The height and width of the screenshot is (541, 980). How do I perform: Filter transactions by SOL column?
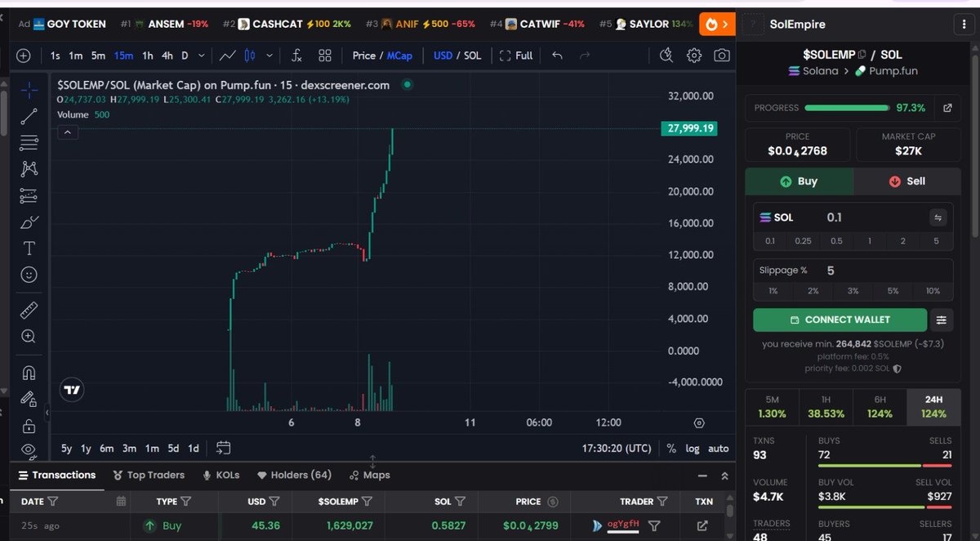coord(460,501)
